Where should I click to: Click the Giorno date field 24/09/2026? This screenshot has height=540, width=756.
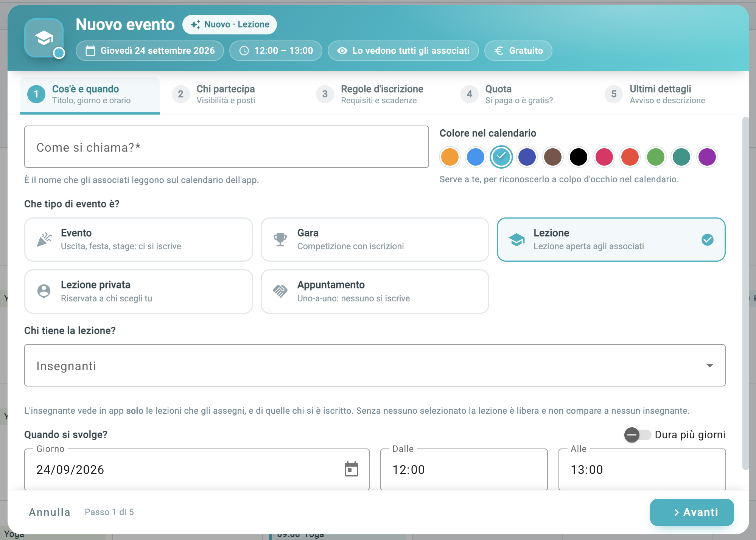[x=197, y=469]
